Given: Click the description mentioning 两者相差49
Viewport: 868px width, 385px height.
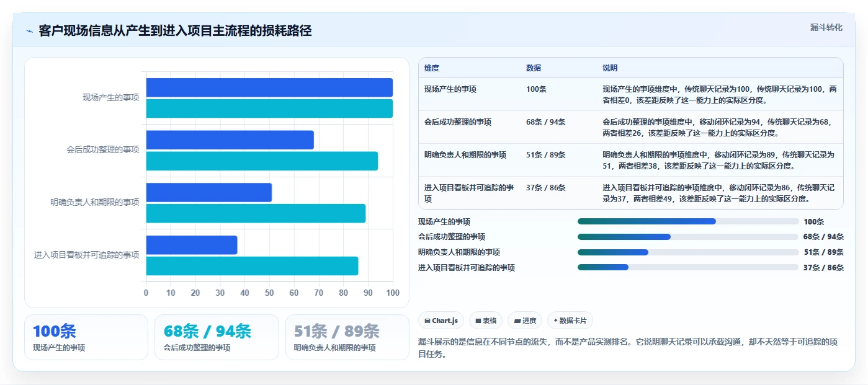Looking at the screenshot, I should pyautogui.click(x=720, y=193).
